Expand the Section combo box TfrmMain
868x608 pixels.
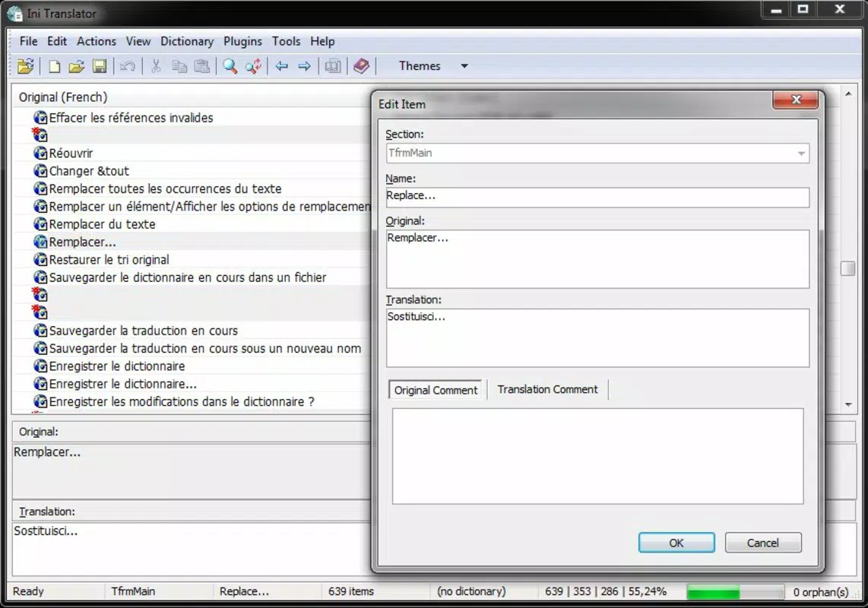[801, 154]
